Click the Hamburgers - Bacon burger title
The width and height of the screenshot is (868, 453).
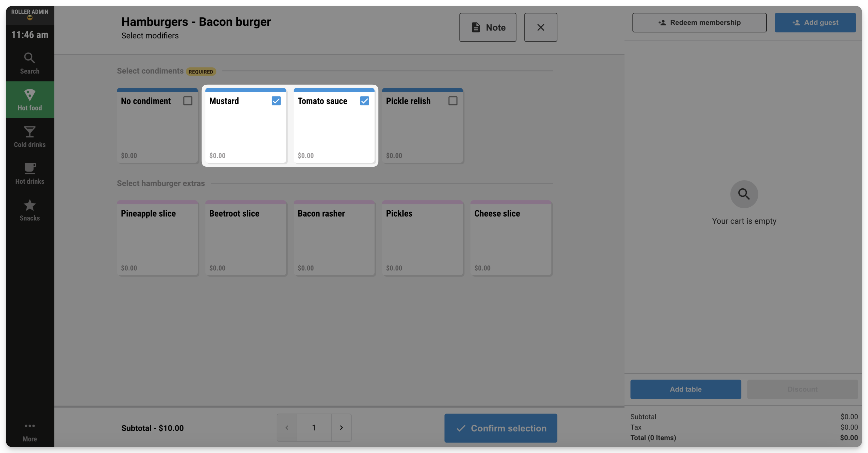tap(196, 21)
